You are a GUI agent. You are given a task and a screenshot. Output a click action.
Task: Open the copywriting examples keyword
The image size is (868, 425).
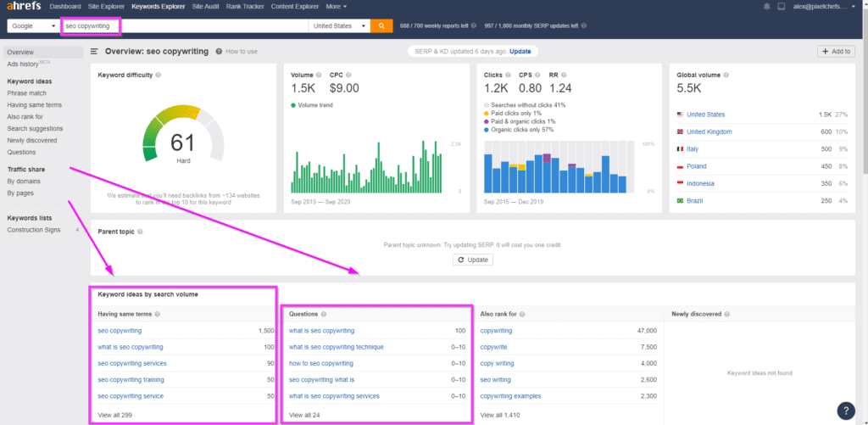[511, 396]
